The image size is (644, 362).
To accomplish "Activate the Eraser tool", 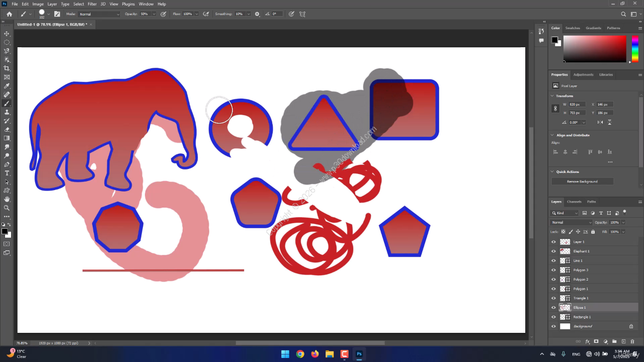I will click(7, 129).
